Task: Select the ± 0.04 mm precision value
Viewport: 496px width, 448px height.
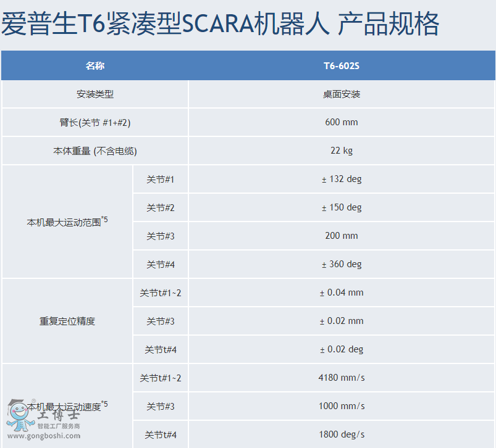Action: (x=342, y=292)
